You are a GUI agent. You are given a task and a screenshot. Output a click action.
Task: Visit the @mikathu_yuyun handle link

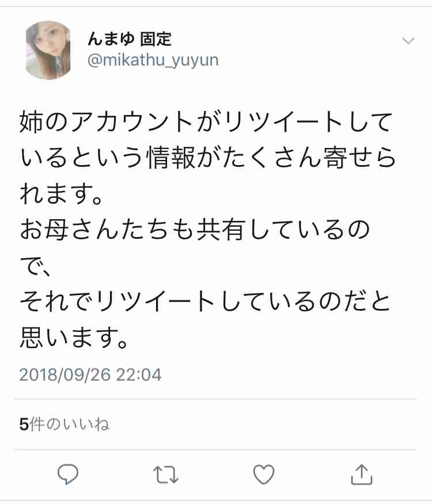click(x=153, y=60)
